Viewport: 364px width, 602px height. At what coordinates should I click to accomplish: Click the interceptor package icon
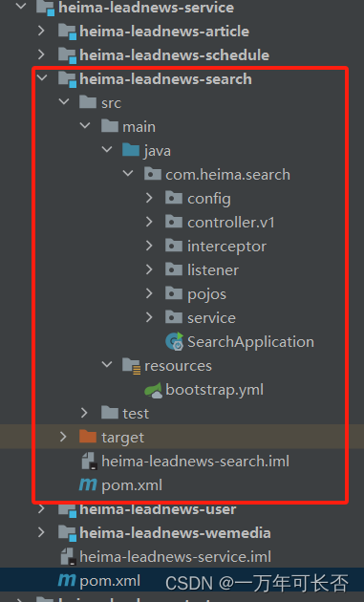(174, 245)
